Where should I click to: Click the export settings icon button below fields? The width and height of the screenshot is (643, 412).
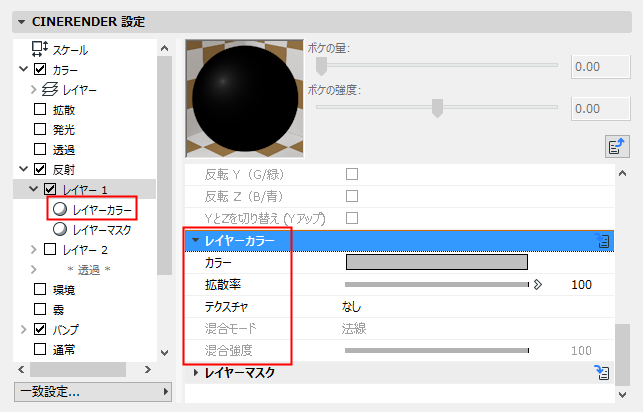coord(617,146)
